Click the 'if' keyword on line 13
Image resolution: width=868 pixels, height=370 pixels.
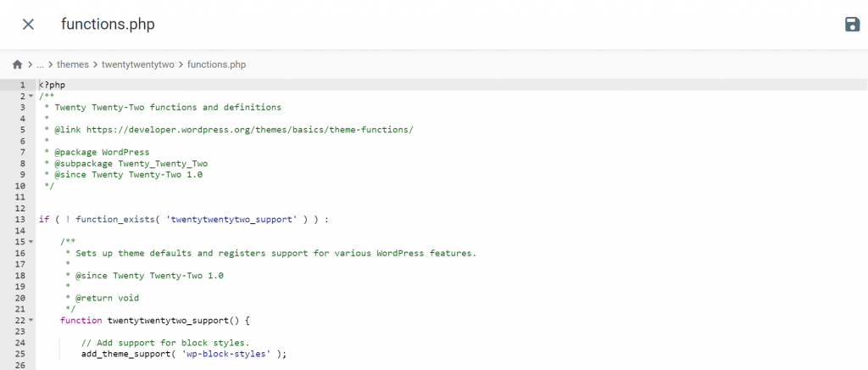(44, 219)
